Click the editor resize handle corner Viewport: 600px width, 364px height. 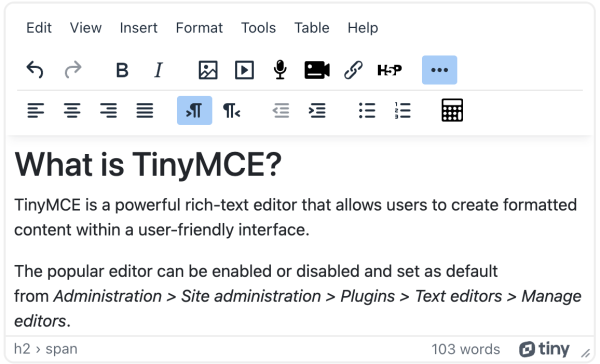pos(585,353)
